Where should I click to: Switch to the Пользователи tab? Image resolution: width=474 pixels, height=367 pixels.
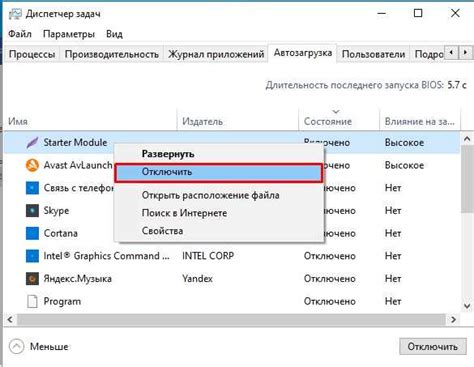[373, 54]
